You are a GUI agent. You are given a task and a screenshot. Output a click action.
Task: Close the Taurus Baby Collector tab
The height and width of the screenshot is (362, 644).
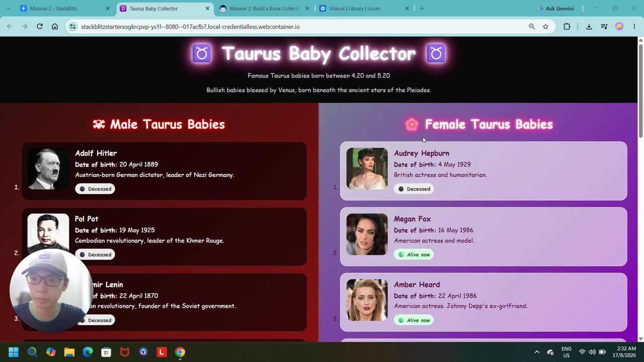(x=208, y=9)
